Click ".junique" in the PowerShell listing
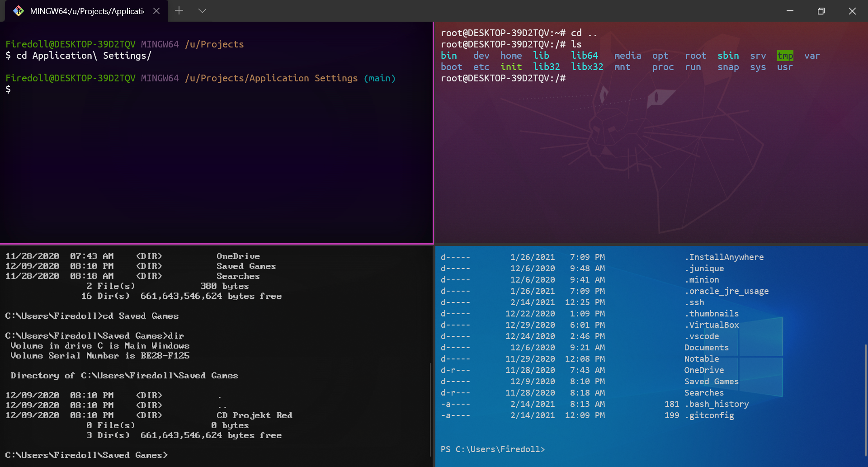 tap(704, 269)
